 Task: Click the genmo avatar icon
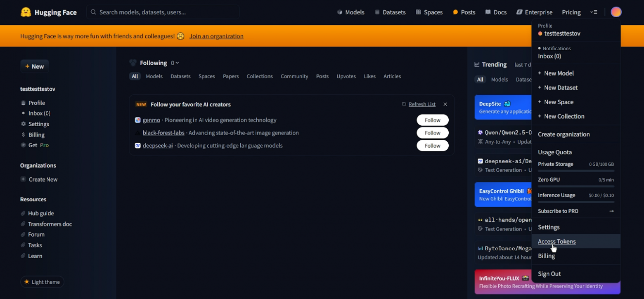(138, 120)
